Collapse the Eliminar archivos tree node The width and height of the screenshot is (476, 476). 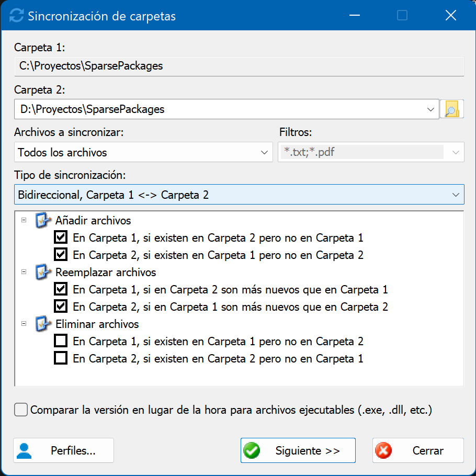(x=24, y=324)
